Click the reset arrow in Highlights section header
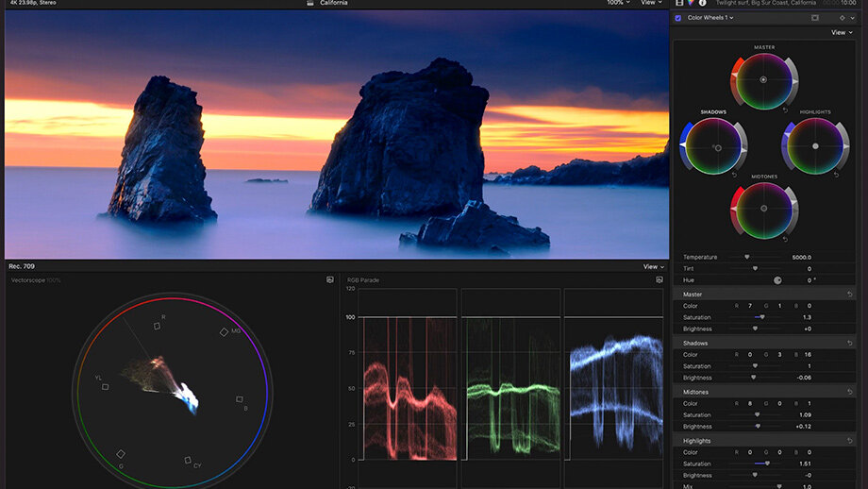The height and width of the screenshot is (489, 868). [x=850, y=440]
